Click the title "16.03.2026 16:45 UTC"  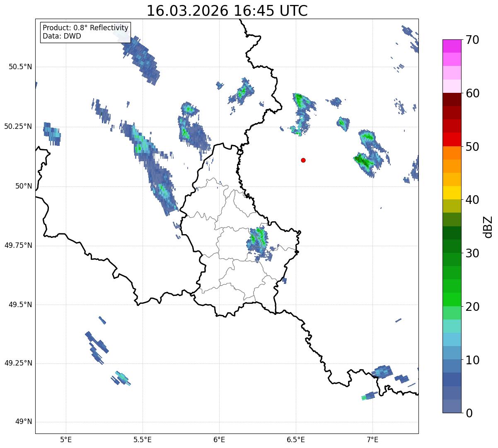coord(227,11)
